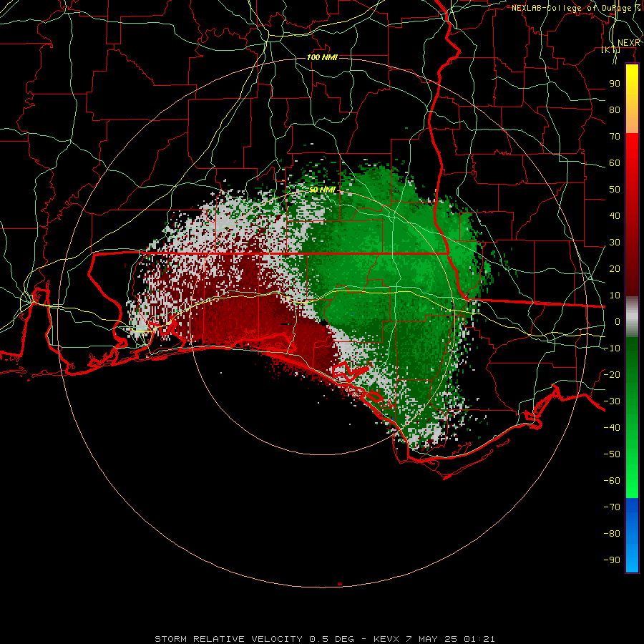Pick the gray zero segment of color bar
Viewport: 644px width, 644px height.
632,317
